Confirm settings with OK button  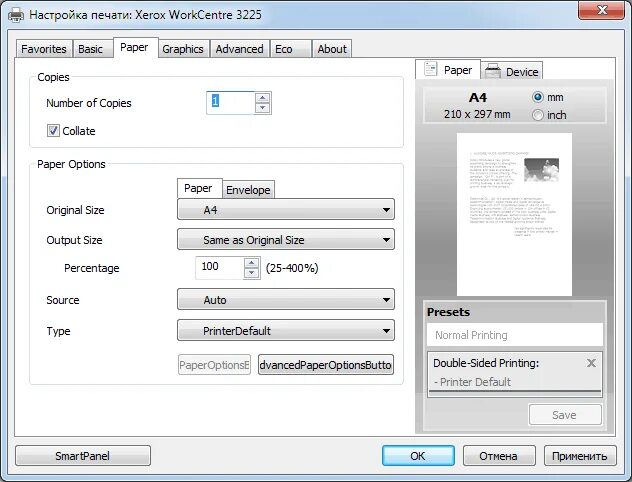click(x=418, y=456)
